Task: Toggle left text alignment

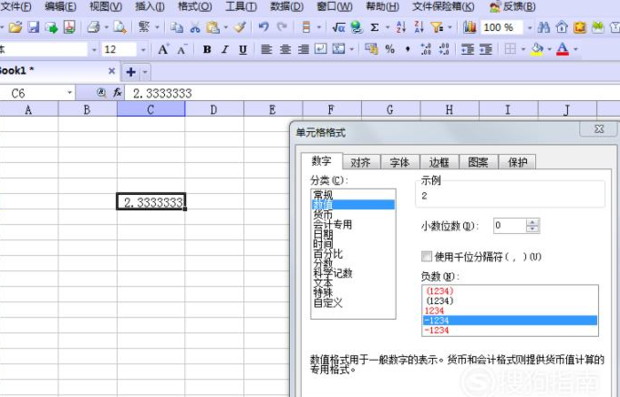Action: [267, 49]
